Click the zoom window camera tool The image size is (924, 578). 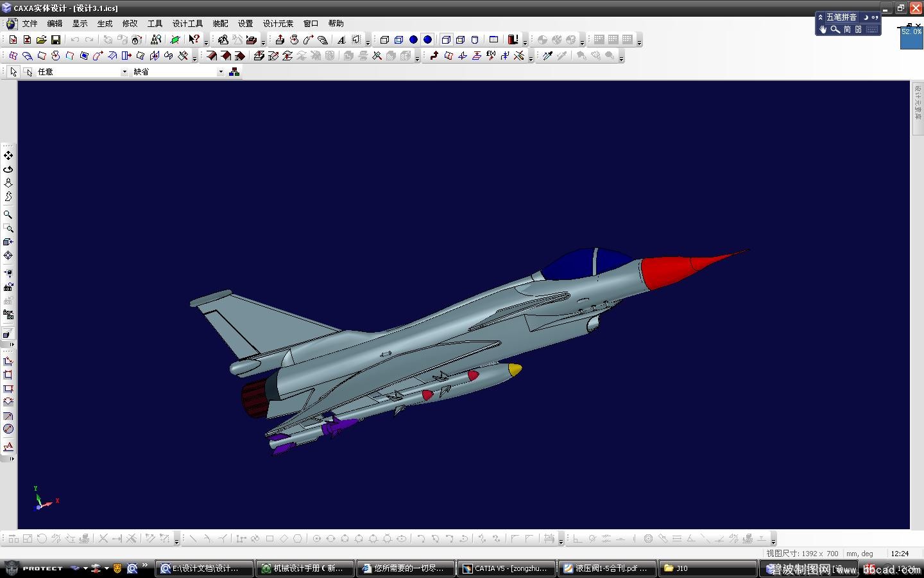8,228
